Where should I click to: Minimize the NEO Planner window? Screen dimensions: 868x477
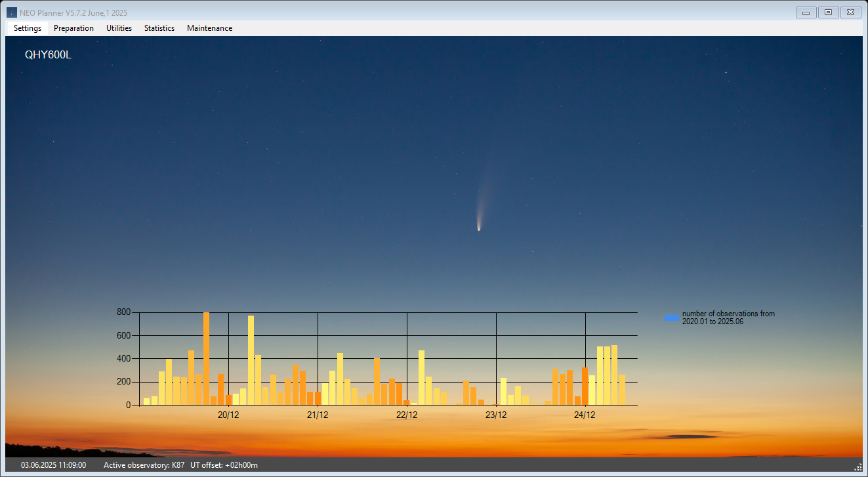[x=806, y=12]
